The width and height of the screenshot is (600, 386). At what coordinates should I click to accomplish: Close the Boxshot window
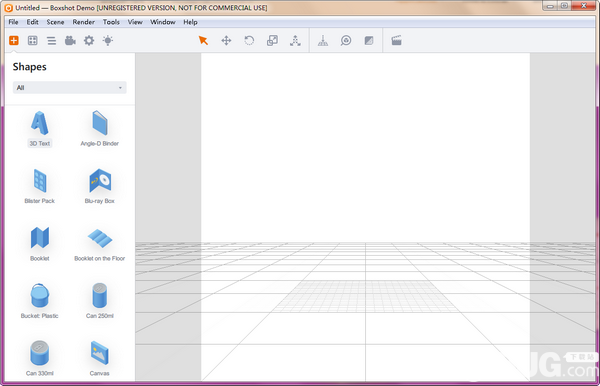click(584, 6)
